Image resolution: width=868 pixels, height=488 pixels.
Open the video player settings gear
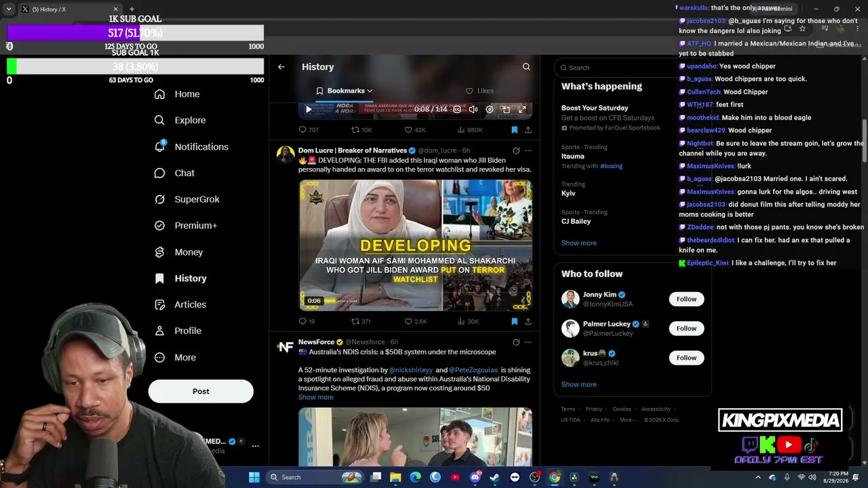(x=490, y=109)
